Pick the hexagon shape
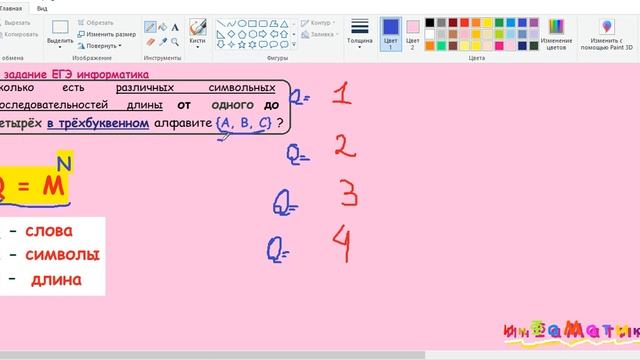Image resolution: width=640 pixels, height=360 pixels. (253, 34)
